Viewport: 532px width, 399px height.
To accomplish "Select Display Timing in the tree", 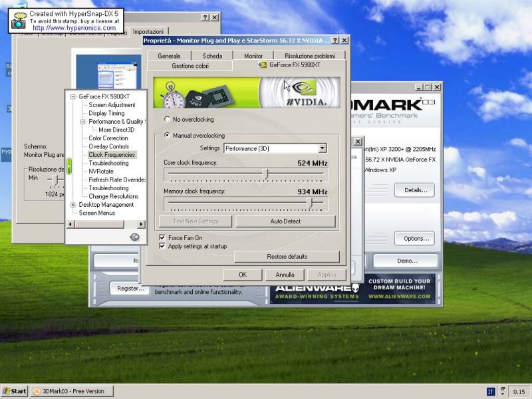I will [106, 113].
